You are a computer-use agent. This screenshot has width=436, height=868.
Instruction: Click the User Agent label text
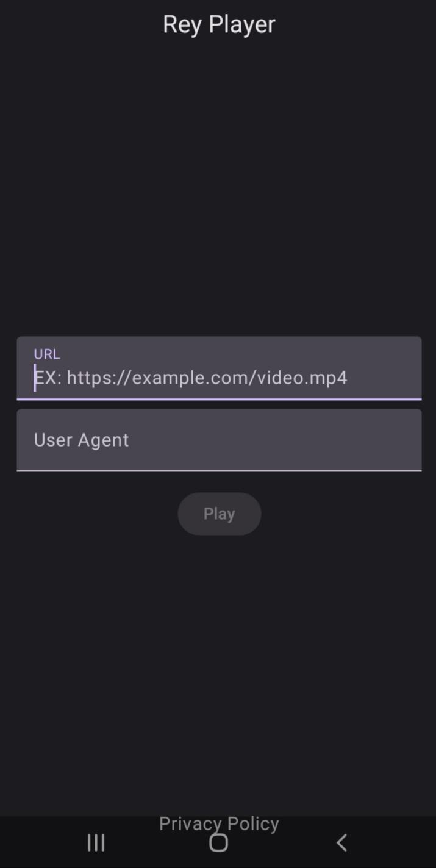click(x=81, y=440)
